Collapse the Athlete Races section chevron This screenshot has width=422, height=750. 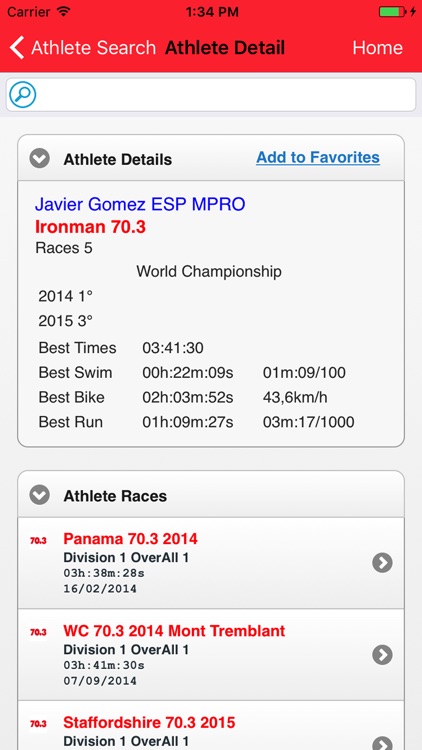click(39, 495)
